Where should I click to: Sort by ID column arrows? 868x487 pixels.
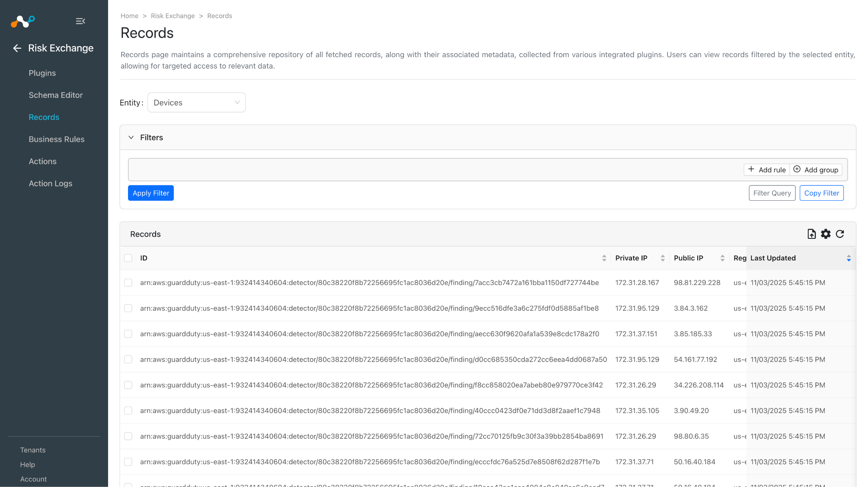604,258
